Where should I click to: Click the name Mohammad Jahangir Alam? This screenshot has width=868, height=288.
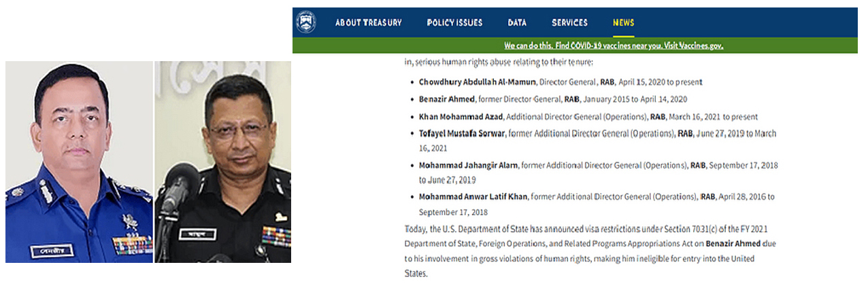pyautogui.click(x=469, y=165)
